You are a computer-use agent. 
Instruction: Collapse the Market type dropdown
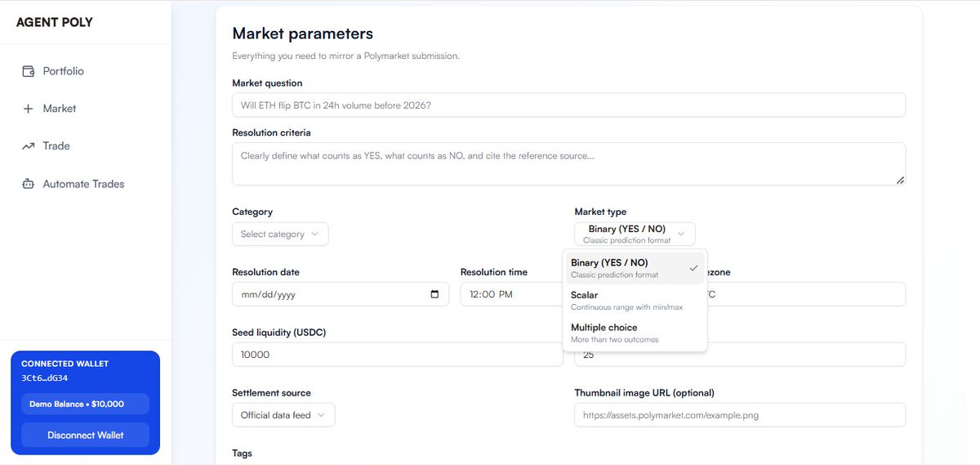coord(635,234)
